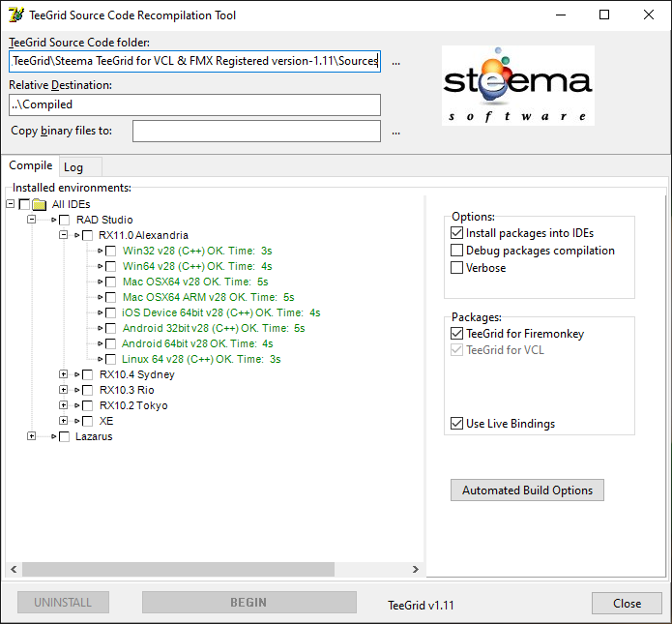The width and height of the screenshot is (672, 624).
Task: Expand the RX10.3 Rio node
Action: click(64, 390)
